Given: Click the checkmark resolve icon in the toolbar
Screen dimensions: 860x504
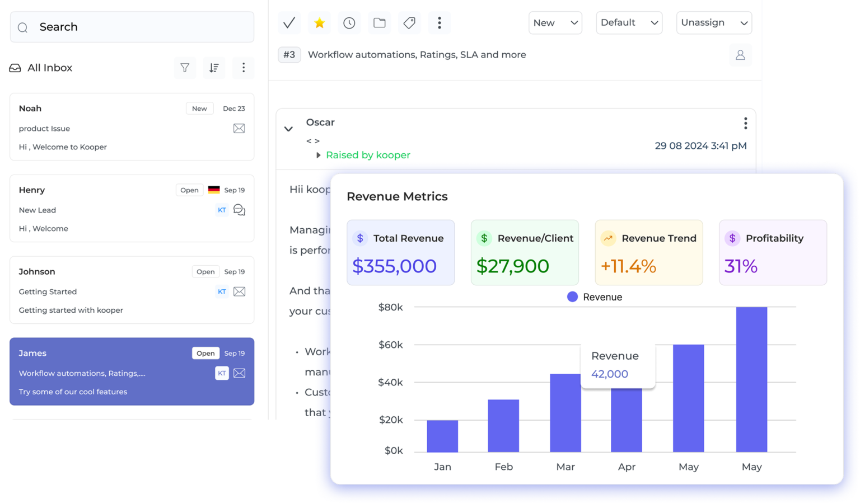Looking at the screenshot, I should (x=289, y=23).
